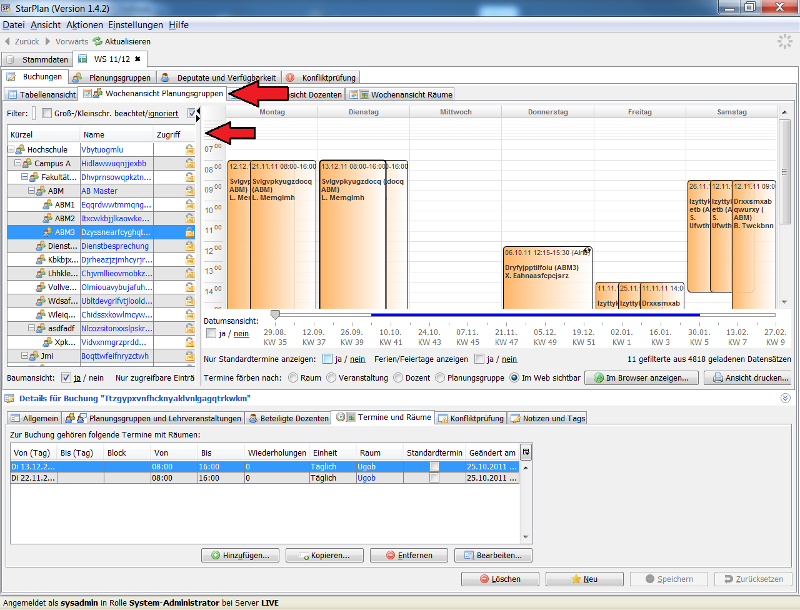Toggle Datumsansicht ja/nein checkbox

(211, 333)
